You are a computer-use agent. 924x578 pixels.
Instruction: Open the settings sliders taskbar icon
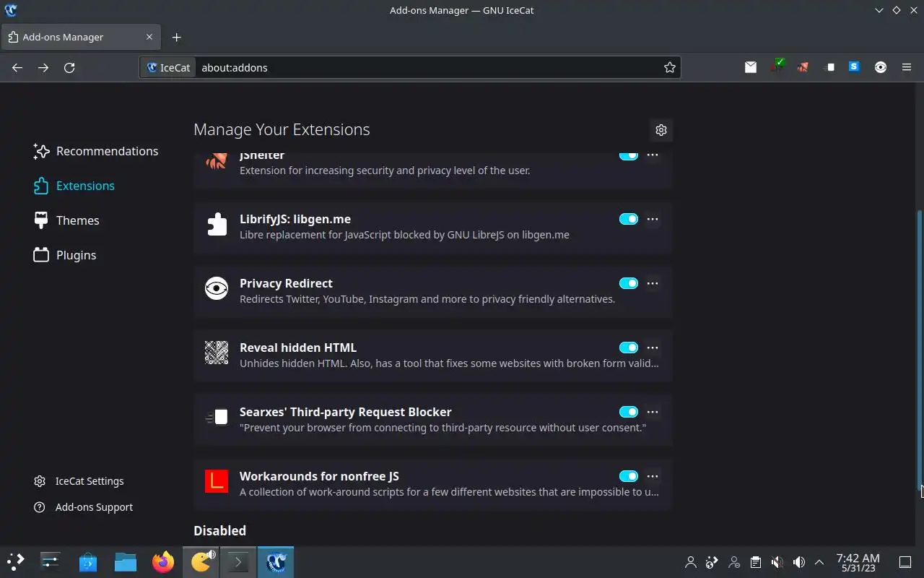[51, 561]
